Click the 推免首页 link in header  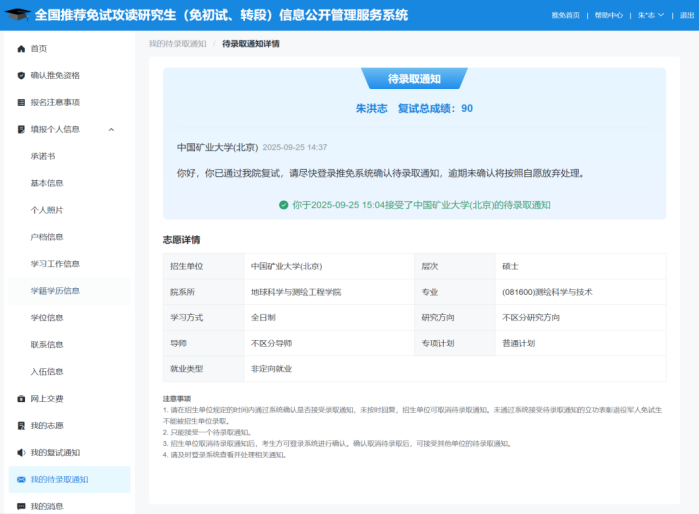[565, 16]
